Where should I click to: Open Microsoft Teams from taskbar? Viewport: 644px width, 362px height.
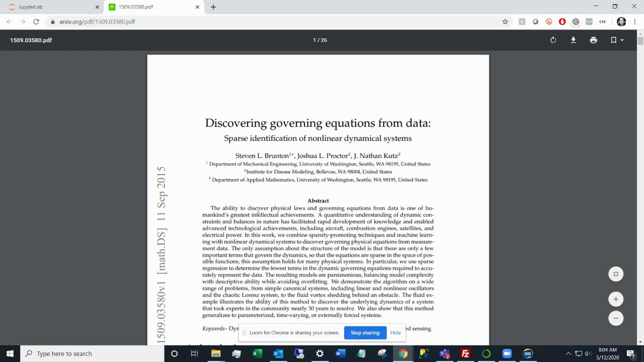point(444,353)
